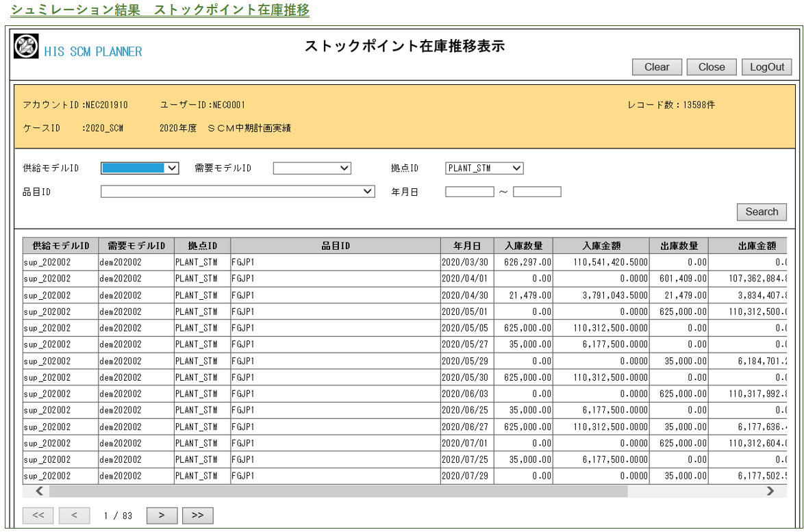The width and height of the screenshot is (804, 532).
Task: Go to previous page with < button
Action: tap(75, 516)
